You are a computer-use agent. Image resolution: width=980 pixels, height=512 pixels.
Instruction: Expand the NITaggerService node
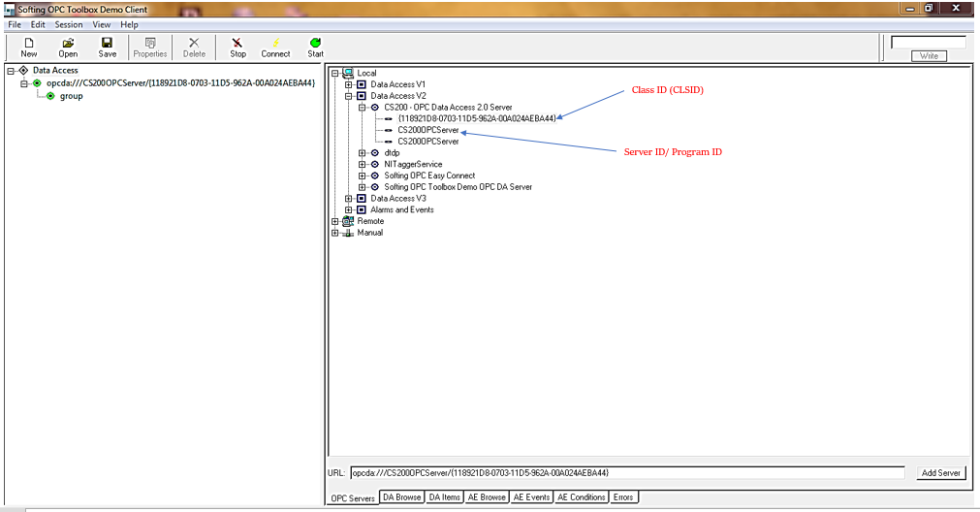[x=362, y=164]
